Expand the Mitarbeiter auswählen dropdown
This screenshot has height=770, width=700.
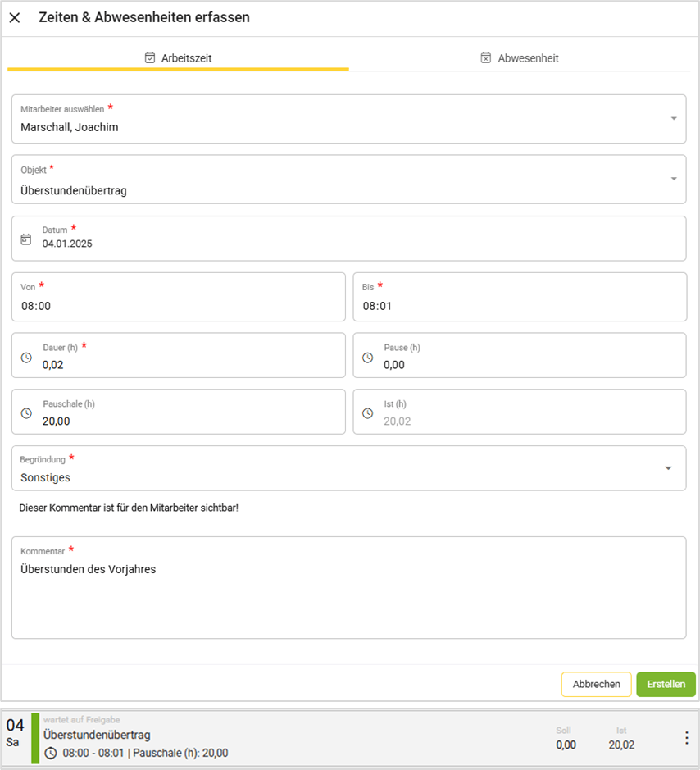[673, 119]
